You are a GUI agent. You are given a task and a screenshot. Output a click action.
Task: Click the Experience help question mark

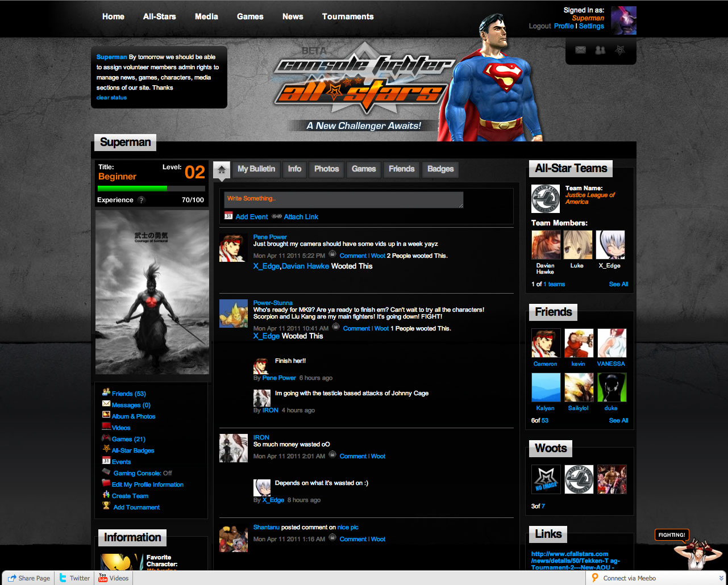pos(142,200)
